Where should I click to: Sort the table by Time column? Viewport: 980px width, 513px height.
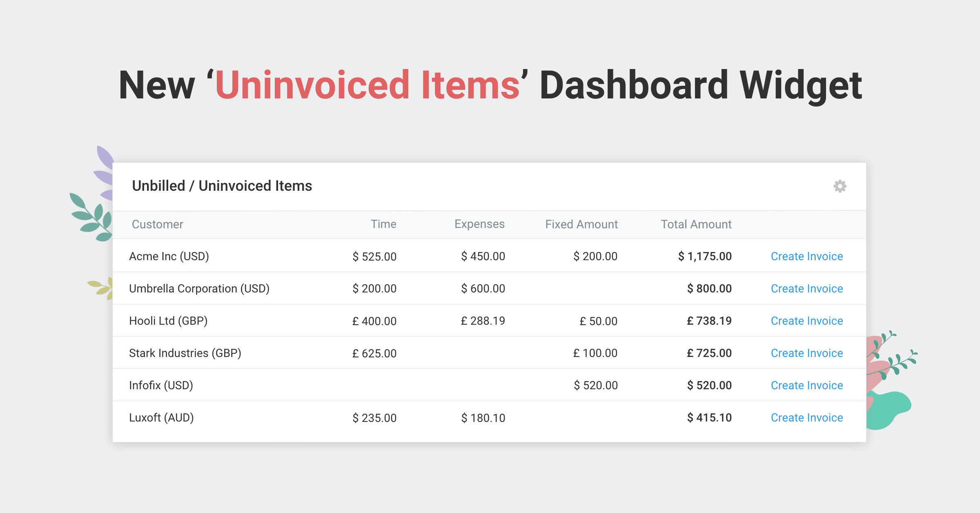(x=383, y=224)
